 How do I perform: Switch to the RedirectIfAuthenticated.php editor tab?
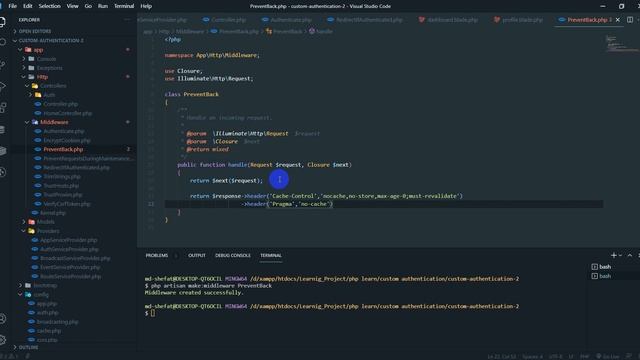point(365,20)
